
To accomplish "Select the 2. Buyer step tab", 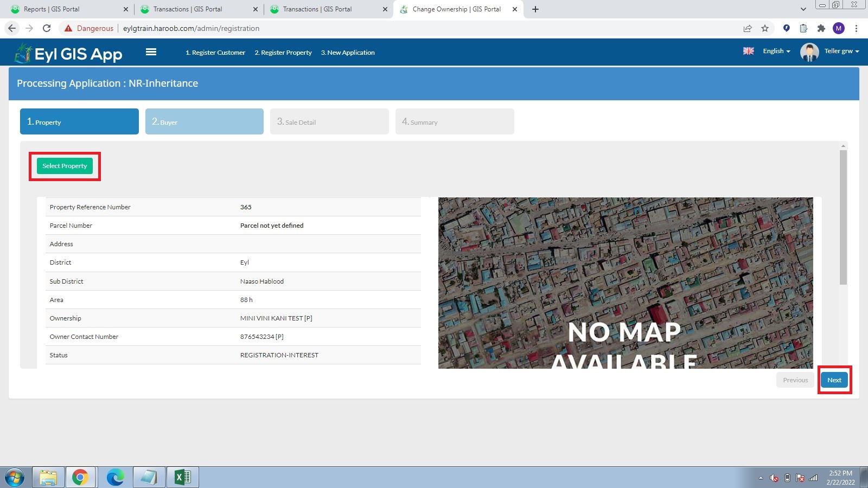I will [x=205, y=121].
